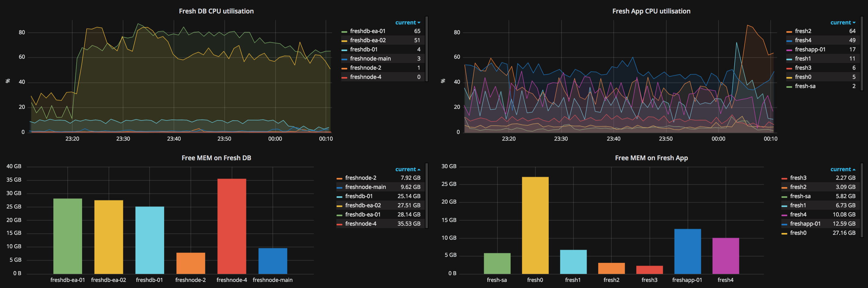Toggle fresh4 series in App CPU legend
The width and height of the screenshot is (868, 288).
(803, 40)
